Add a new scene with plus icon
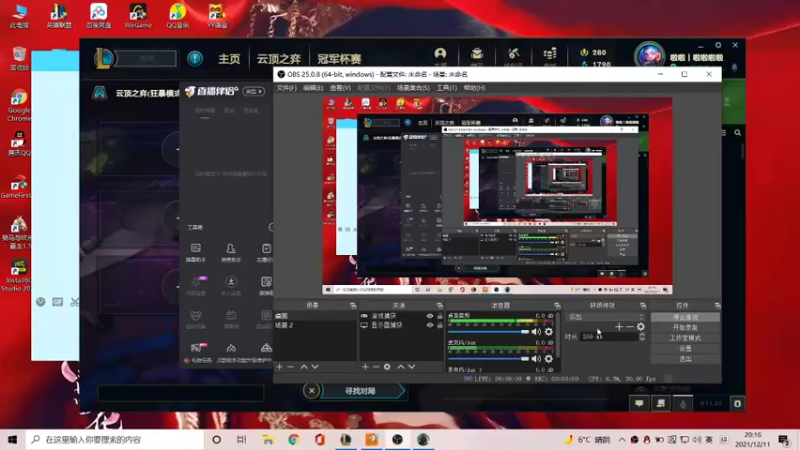 (279, 367)
